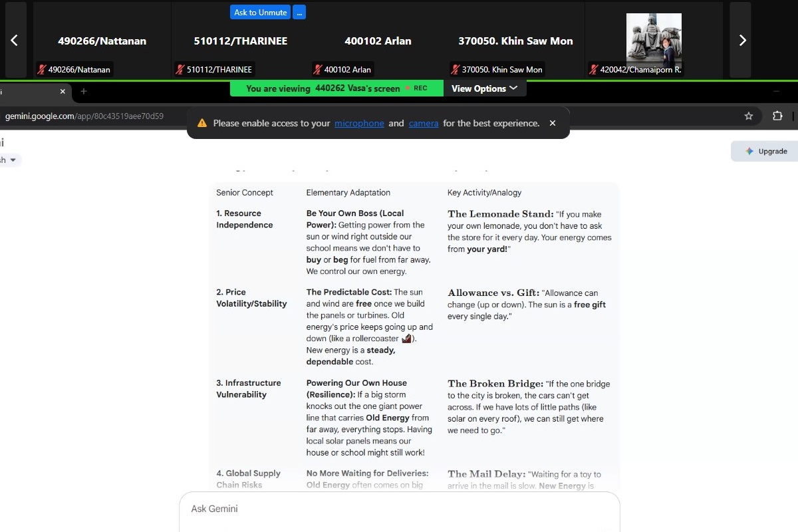Close the current browser tab
Screen dimensions: 798x532
(x=63, y=91)
